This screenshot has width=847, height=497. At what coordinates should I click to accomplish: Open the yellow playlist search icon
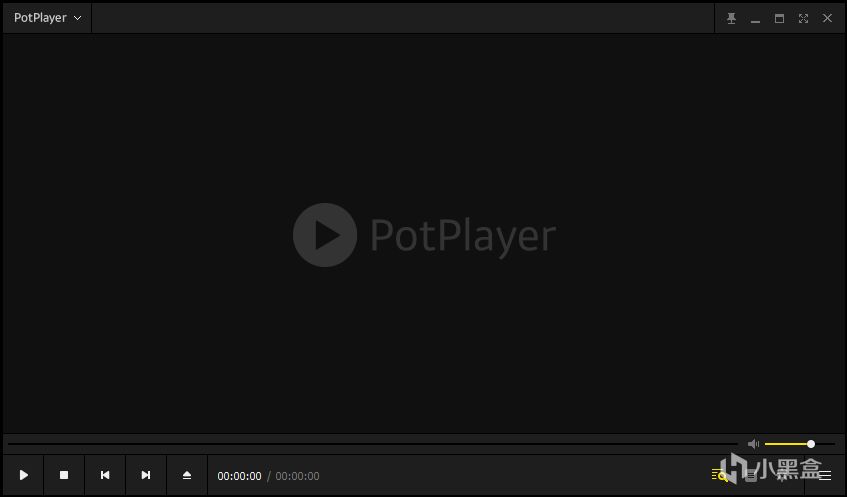720,475
